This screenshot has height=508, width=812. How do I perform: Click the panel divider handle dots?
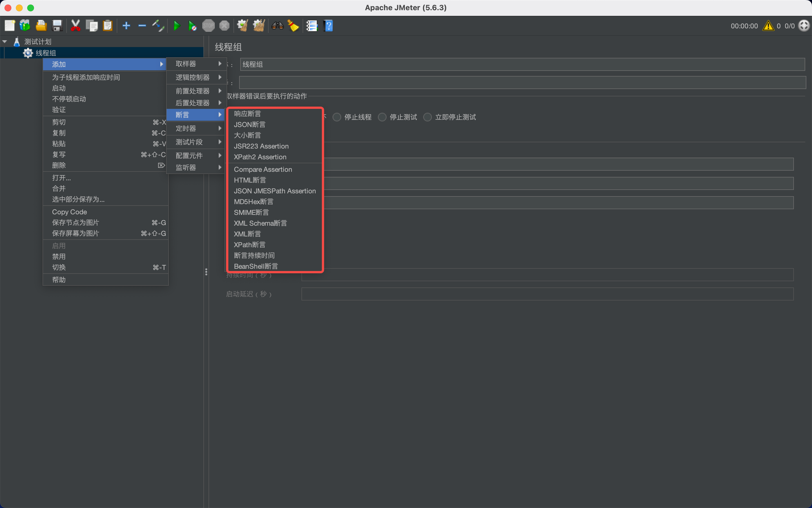(x=206, y=272)
